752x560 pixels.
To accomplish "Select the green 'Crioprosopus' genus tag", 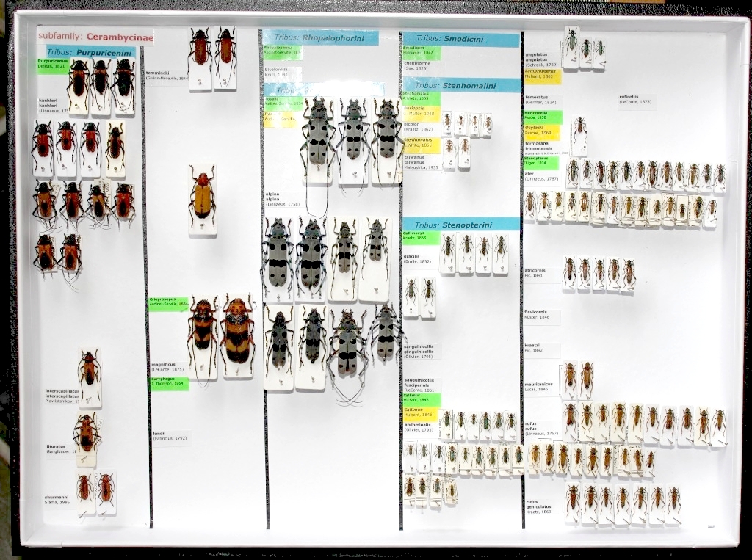I will [169, 302].
